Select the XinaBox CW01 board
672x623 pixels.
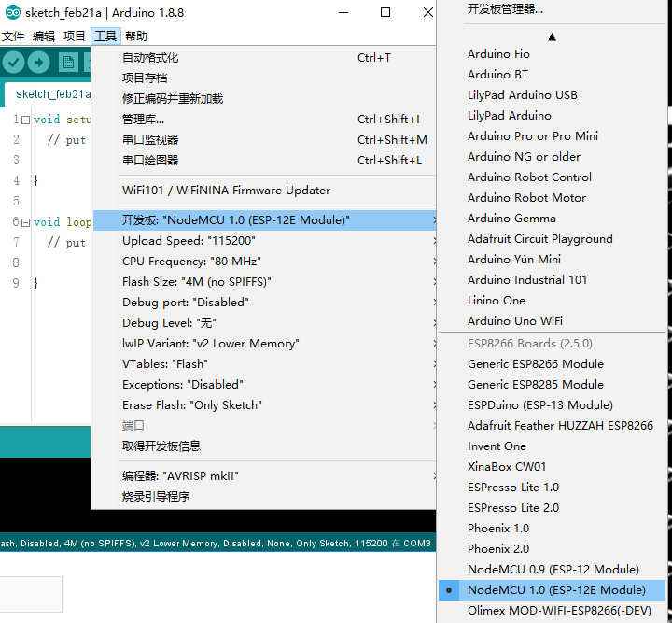point(552,467)
